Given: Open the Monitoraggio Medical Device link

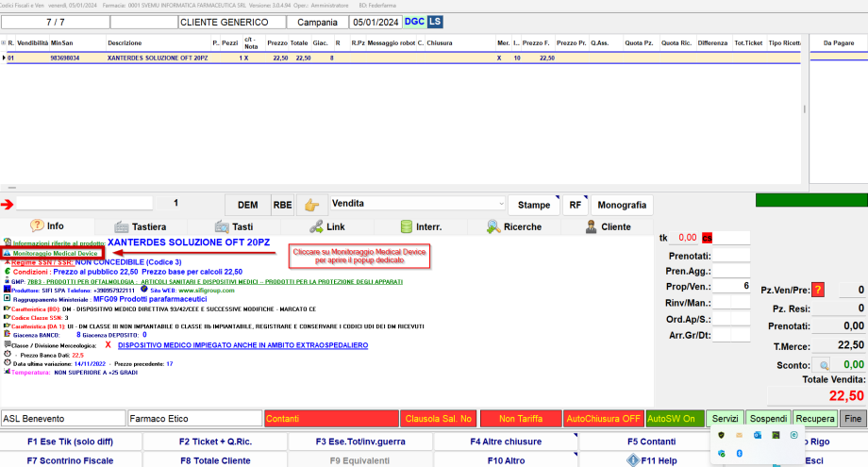Looking at the screenshot, I should 52,254.
